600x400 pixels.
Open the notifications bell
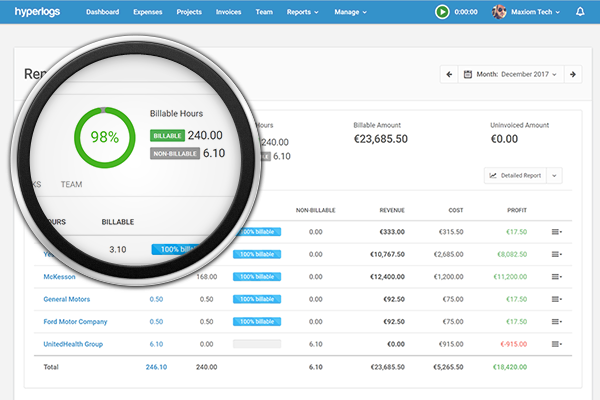click(580, 12)
